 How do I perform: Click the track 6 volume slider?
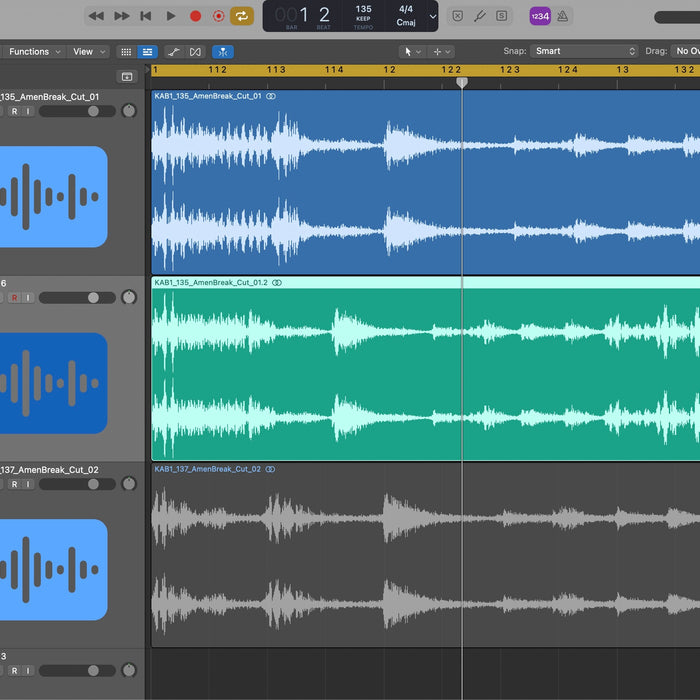tap(77, 298)
